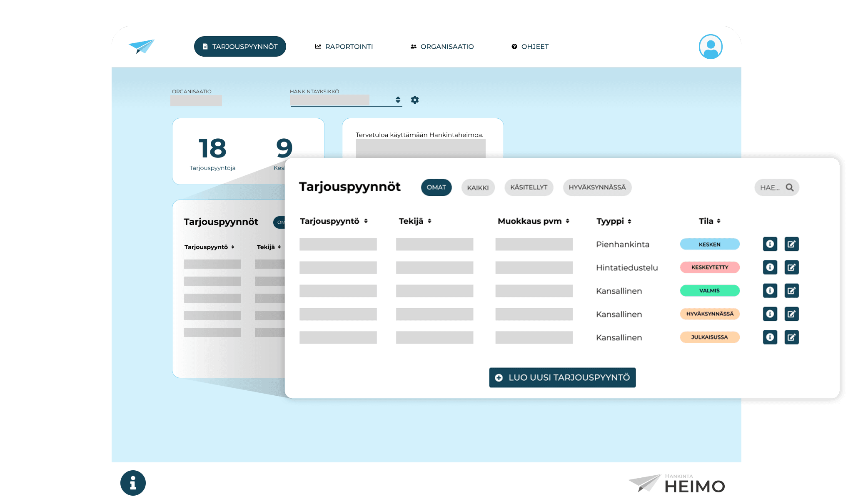The width and height of the screenshot is (853, 504).
Task: Open the Raportointi menu item
Action: pyautogui.click(x=344, y=47)
